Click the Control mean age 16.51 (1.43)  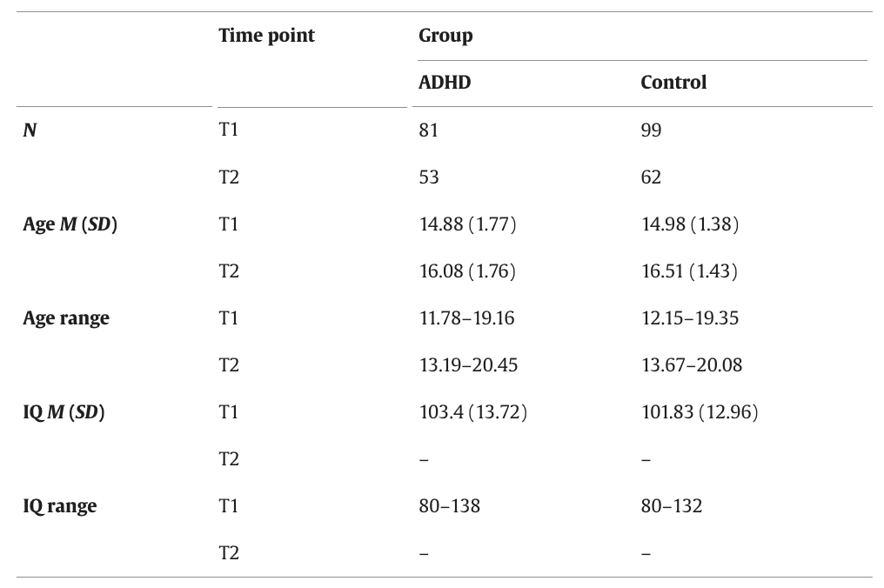pos(689,271)
